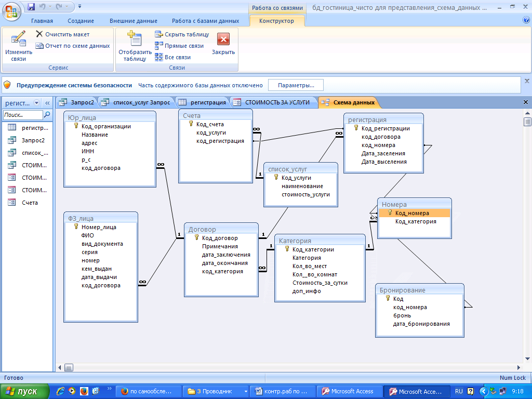
Task: Click the Поиск search field
Action: pos(23,115)
